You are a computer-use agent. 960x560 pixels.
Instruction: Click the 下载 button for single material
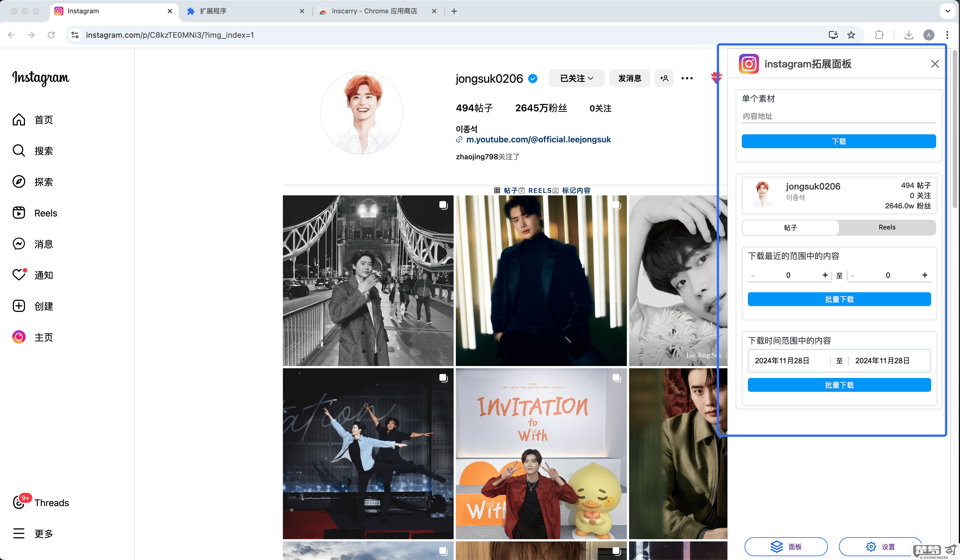tap(839, 141)
